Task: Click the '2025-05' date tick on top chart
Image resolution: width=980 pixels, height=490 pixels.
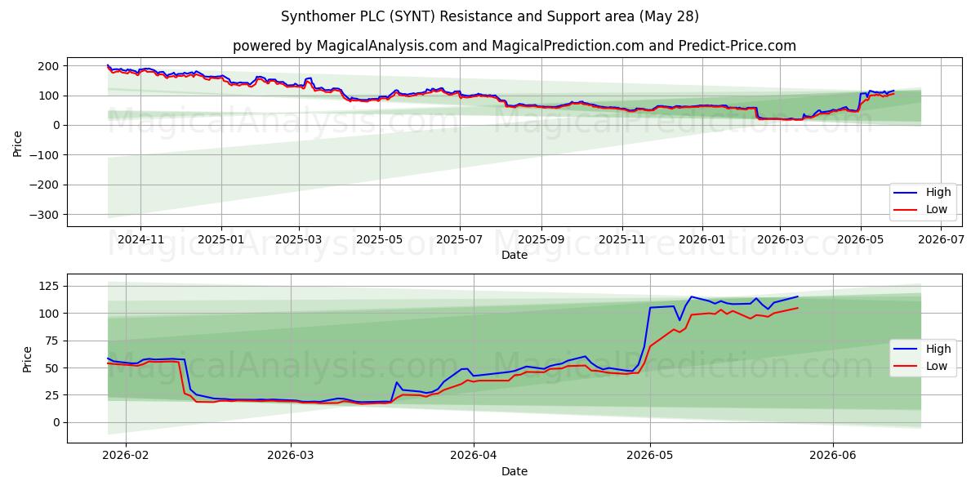Action: (x=380, y=239)
